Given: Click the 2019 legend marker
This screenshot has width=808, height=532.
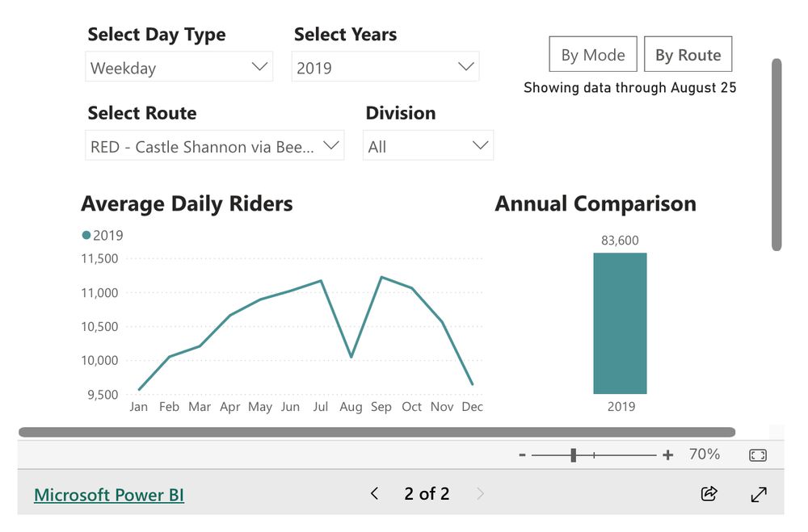Looking at the screenshot, I should (86, 236).
